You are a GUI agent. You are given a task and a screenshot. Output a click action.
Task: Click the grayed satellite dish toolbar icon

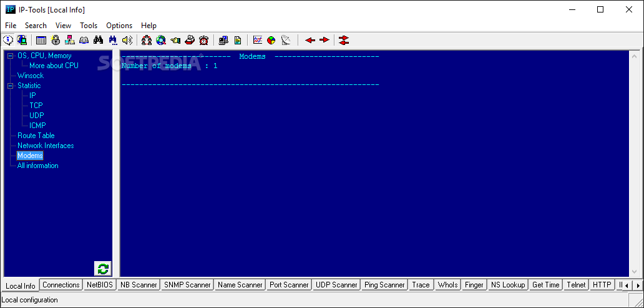click(x=286, y=40)
